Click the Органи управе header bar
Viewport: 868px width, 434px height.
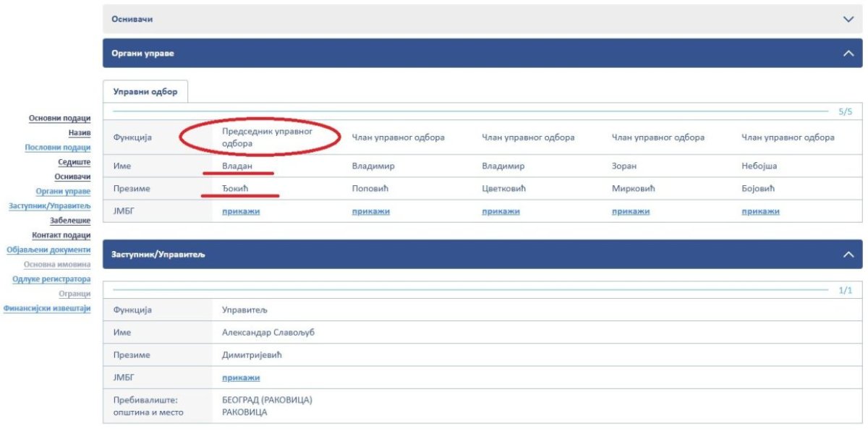tap(434, 54)
